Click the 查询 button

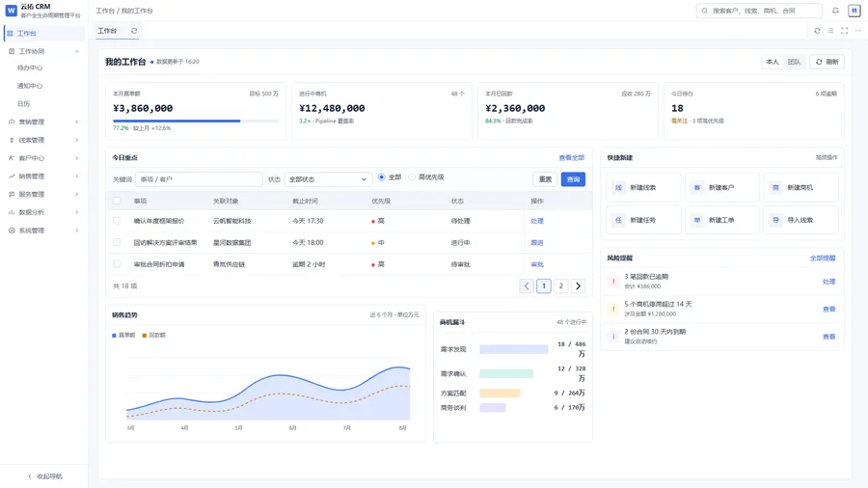[573, 179]
